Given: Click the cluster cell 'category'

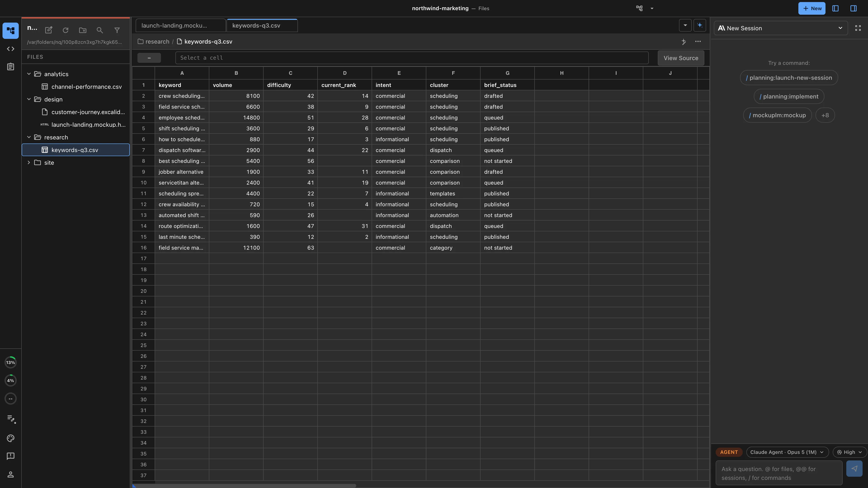Looking at the screenshot, I should point(453,248).
